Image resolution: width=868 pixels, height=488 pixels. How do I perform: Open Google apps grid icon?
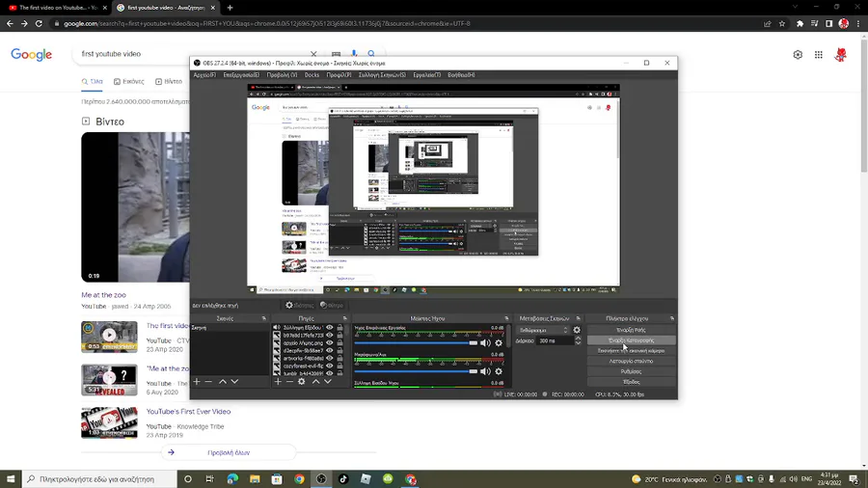click(x=819, y=54)
